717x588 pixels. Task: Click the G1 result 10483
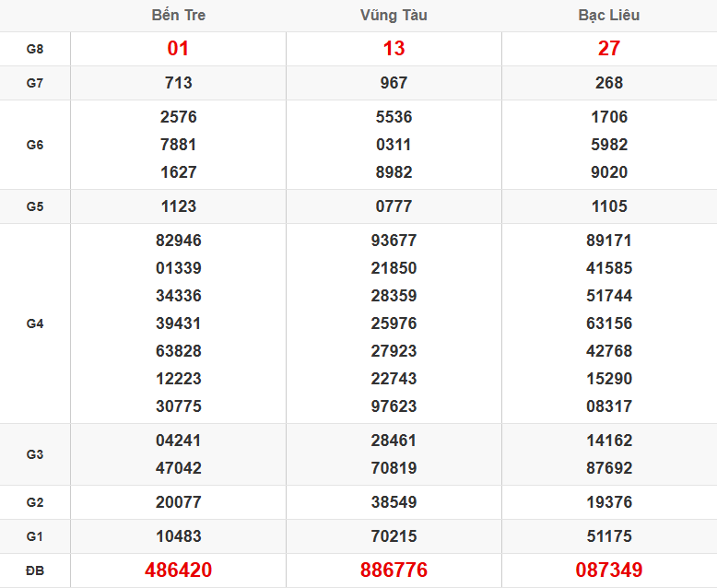pos(178,536)
